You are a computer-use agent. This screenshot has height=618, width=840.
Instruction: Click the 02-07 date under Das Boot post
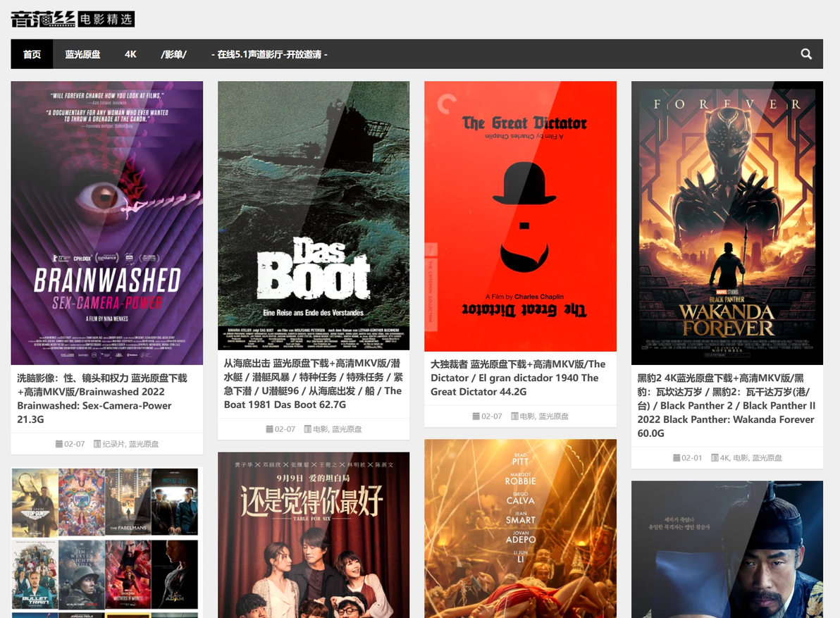pos(285,429)
